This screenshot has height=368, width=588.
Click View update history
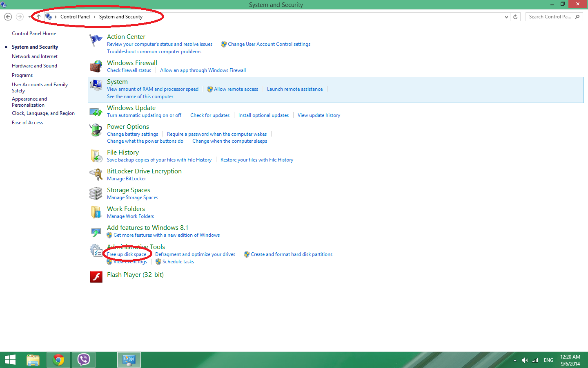click(x=319, y=115)
